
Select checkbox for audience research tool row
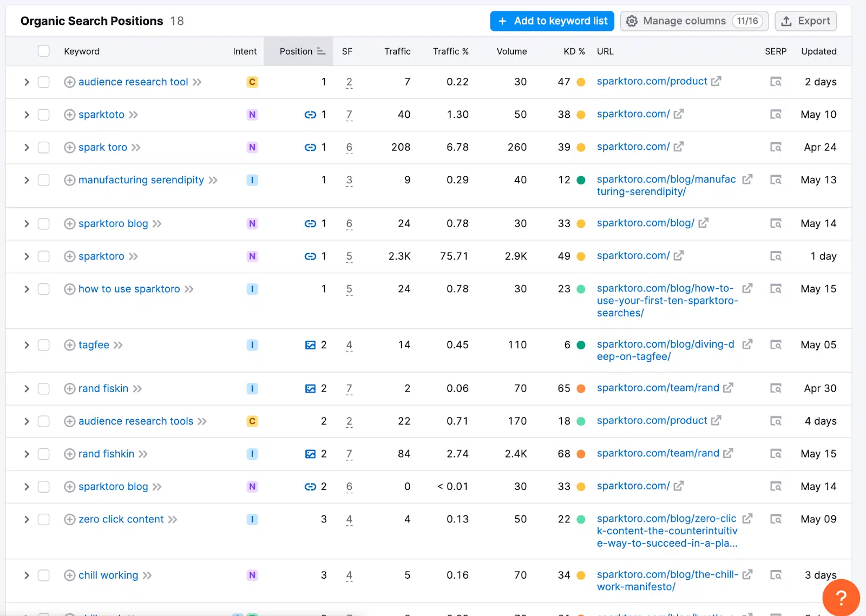44,82
